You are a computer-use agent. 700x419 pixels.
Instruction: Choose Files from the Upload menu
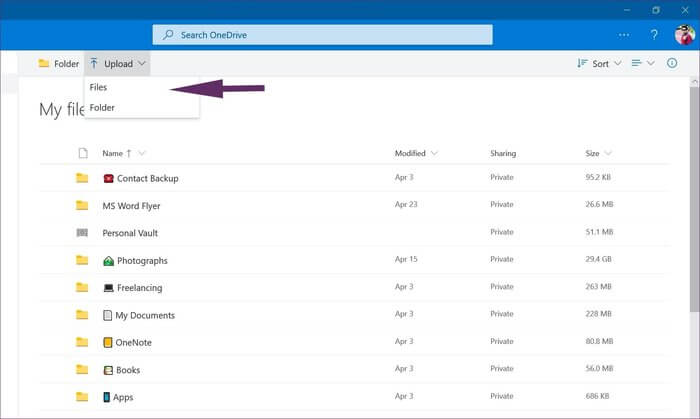point(98,87)
